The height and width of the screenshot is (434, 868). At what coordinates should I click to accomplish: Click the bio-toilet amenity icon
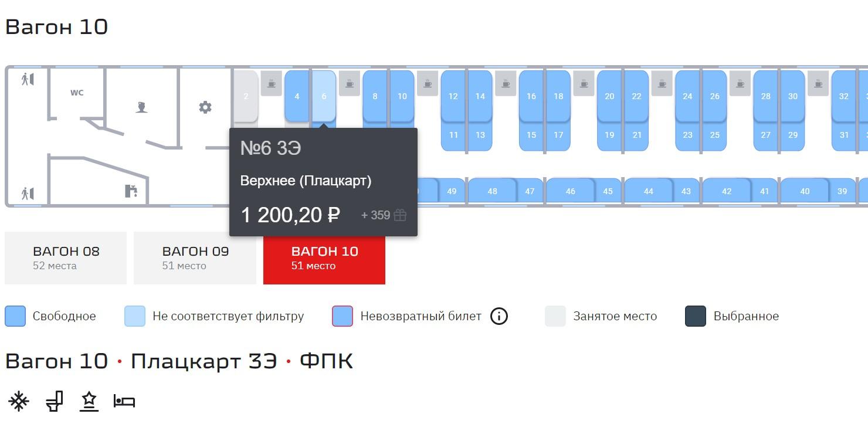click(x=54, y=401)
